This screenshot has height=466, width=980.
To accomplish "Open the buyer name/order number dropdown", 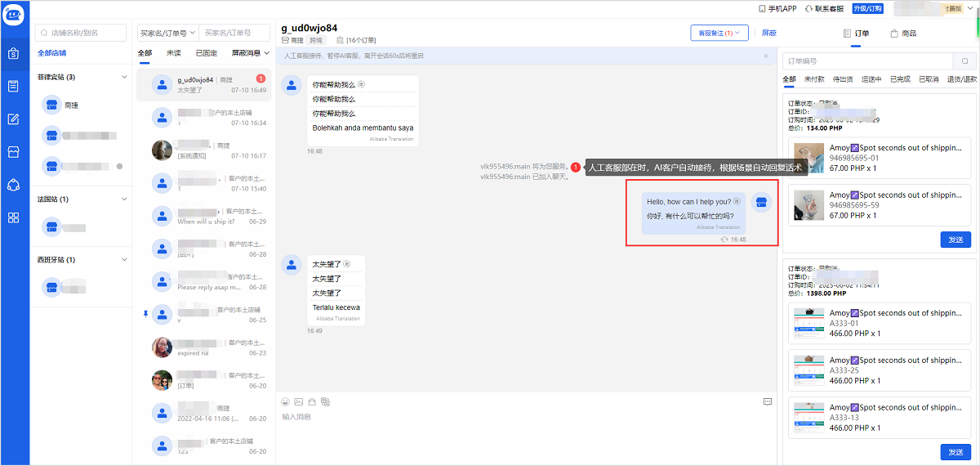I will point(168,33).
